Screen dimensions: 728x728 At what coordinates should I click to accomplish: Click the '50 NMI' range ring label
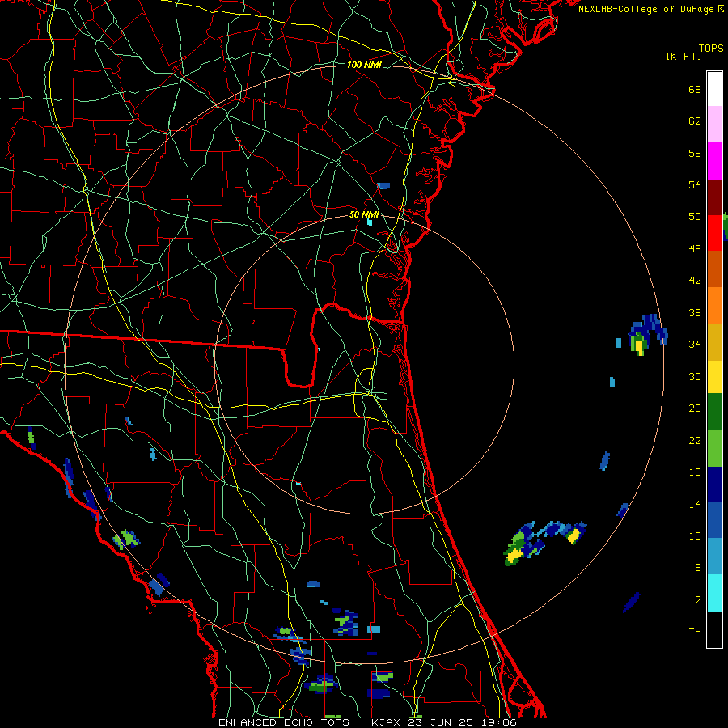click(364, 214)
